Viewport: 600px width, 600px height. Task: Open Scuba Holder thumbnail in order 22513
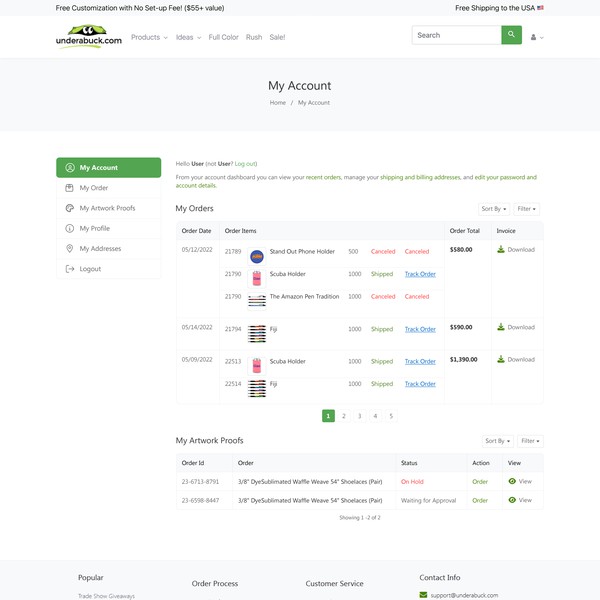[257, 366]
